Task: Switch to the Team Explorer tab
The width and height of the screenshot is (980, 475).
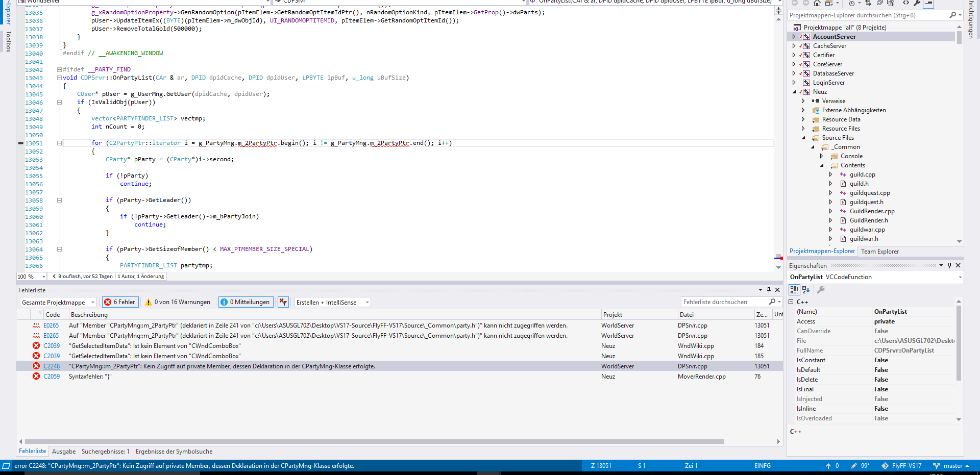Action: click(x=880, y=252)
